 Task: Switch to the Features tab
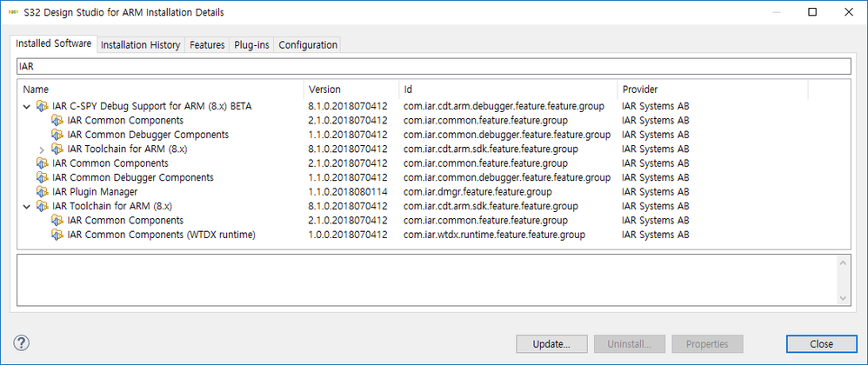(207, 45)
